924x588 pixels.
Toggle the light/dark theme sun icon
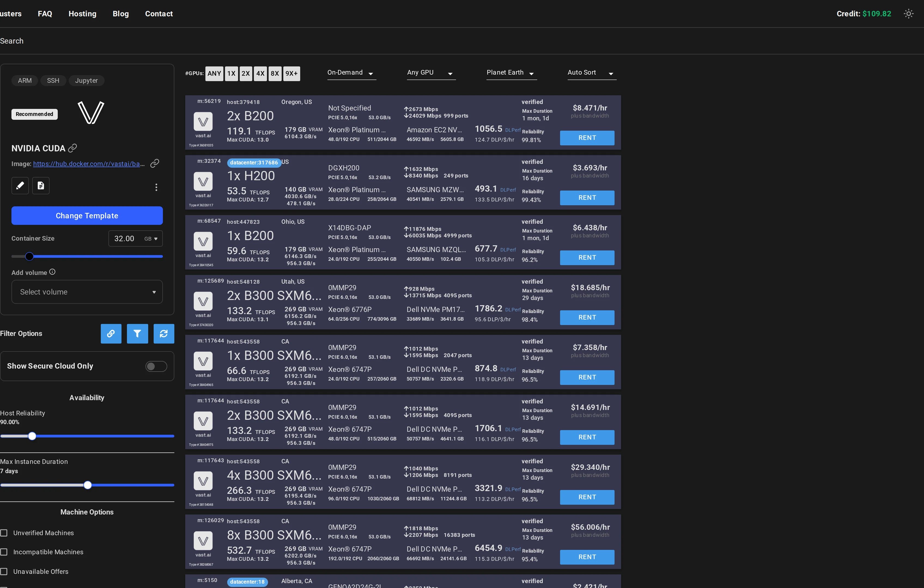point(908,14)
